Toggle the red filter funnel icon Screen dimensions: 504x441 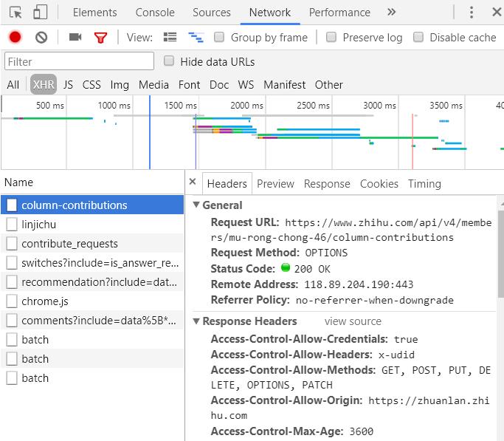pyautogui.click(x=100, y=38)
